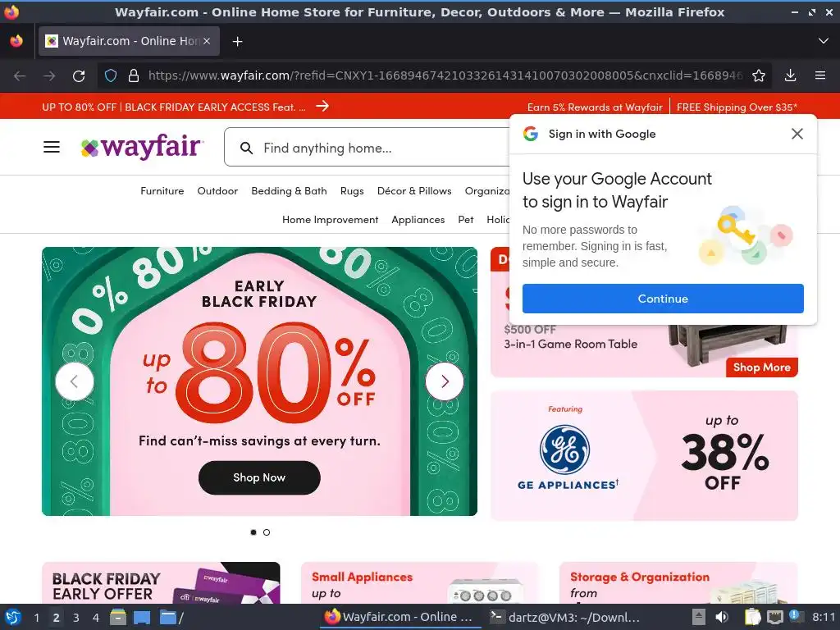Screen dimensions: 840x630
Task: Click the show desktop taskbar icon
Action: [142, 617]
